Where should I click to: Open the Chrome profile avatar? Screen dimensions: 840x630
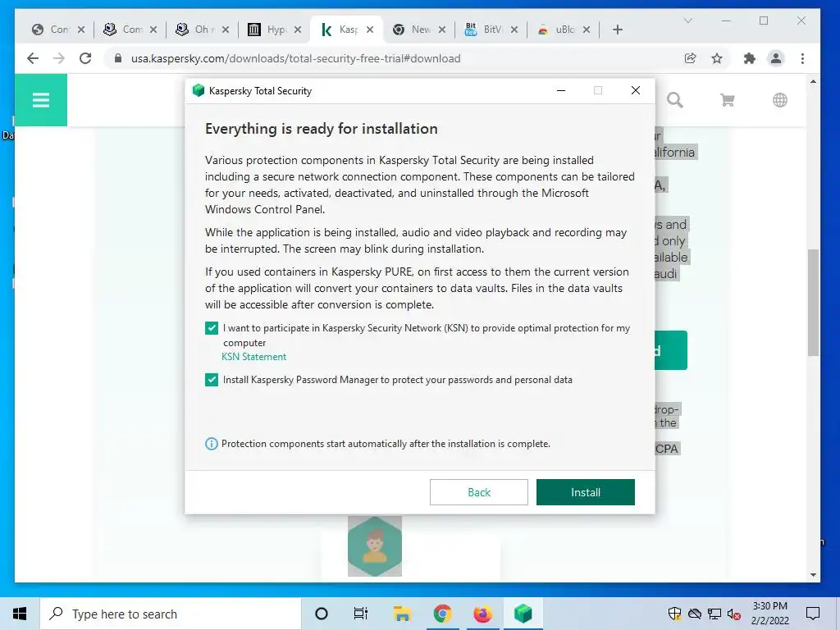coord(775,58)
